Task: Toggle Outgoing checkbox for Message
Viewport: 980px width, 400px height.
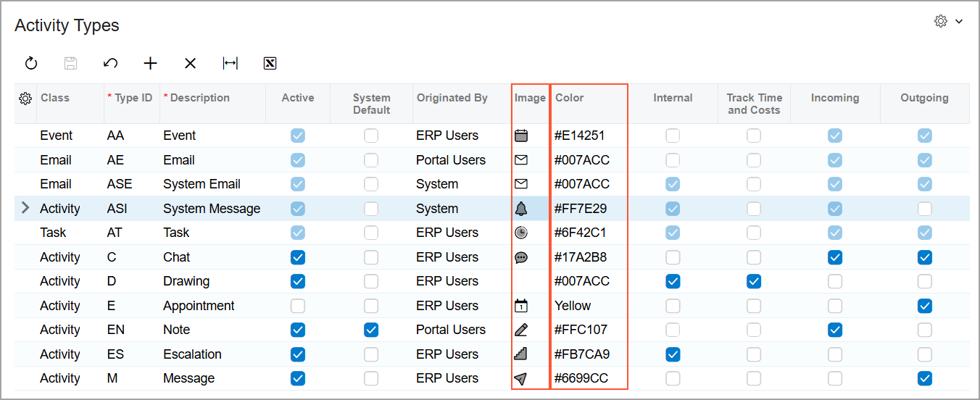Action: coord(924,378)
